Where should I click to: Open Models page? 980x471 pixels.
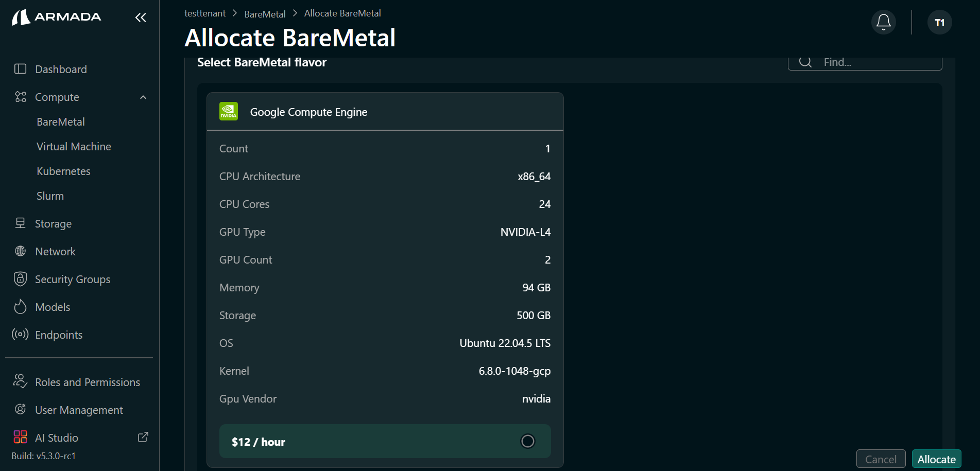53,307
